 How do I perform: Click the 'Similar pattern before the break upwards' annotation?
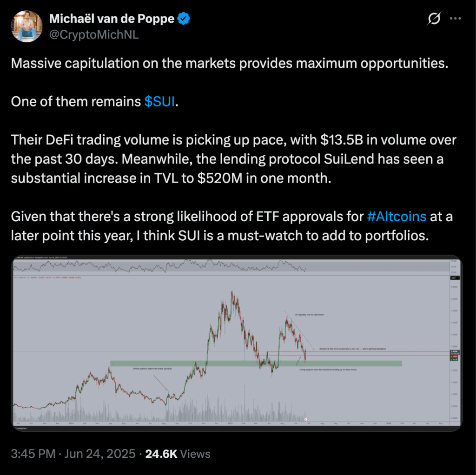click(x=152, y=369)
